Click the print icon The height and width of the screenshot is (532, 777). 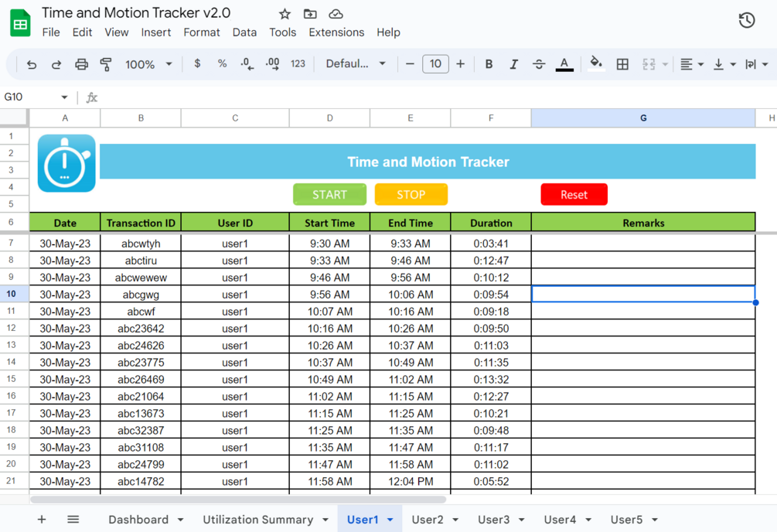[x=81, y=64]
